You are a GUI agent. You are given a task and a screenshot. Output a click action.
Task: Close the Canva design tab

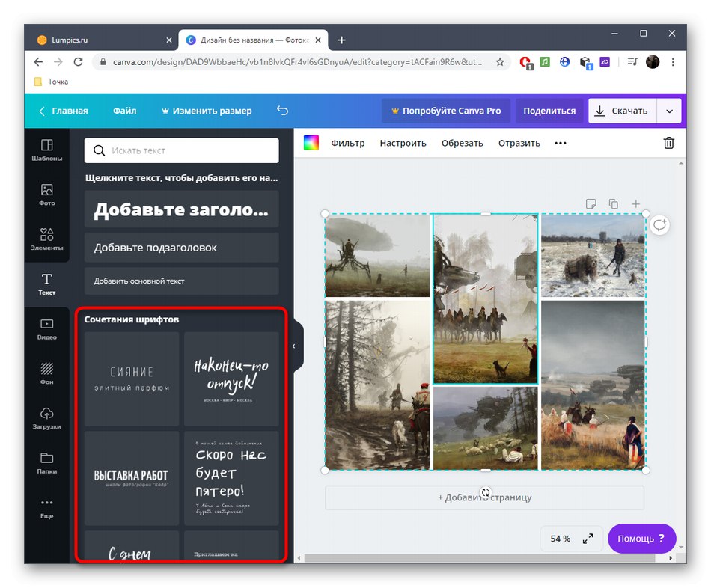point(318,40)
